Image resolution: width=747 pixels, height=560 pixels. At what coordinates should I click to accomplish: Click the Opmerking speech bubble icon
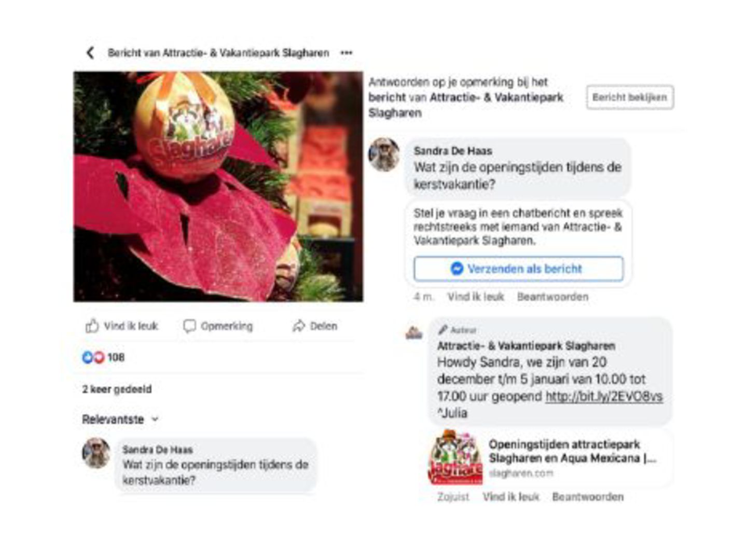[x=189, y=326]
